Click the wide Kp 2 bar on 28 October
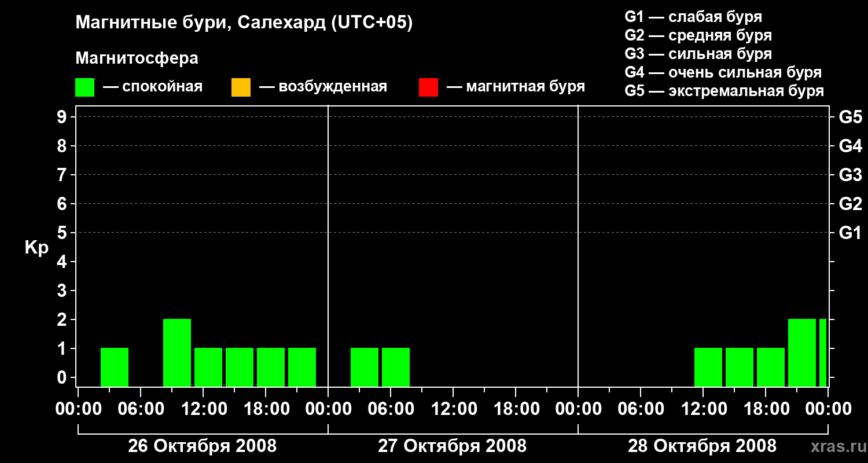 tap(802, 352)
